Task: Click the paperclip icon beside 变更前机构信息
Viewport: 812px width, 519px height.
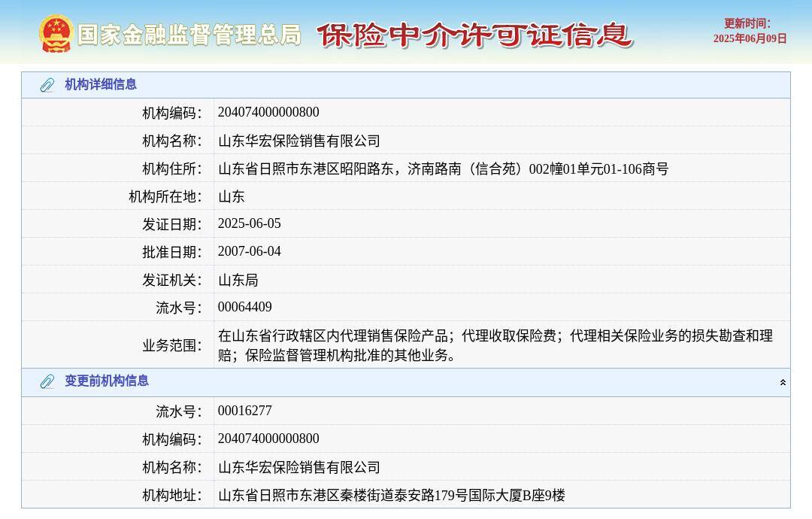Action: pos(47,382)
